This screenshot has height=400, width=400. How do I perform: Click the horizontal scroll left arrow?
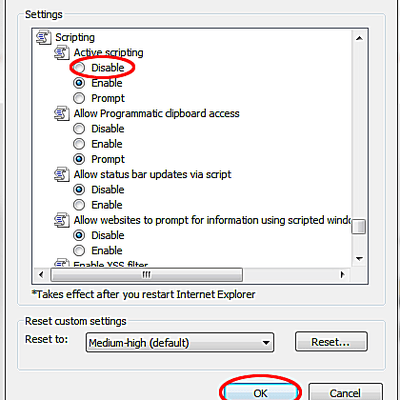[x=41, y=275]
